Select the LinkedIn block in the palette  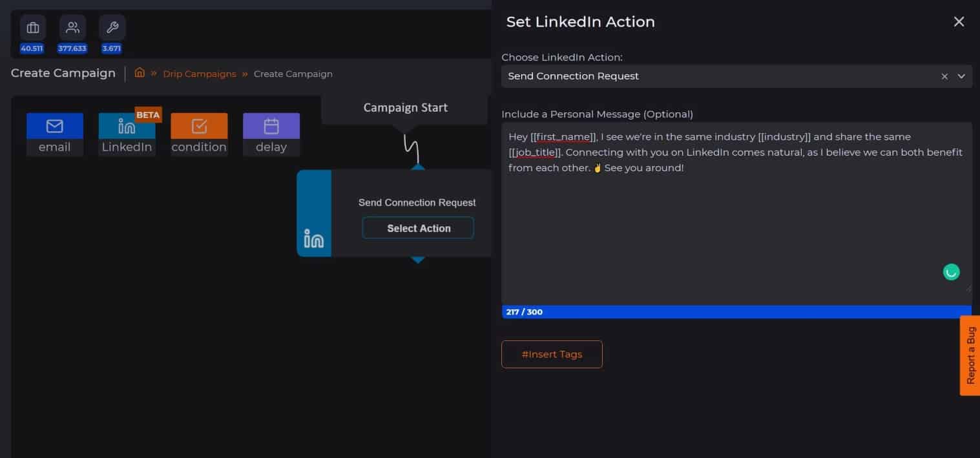[x=127, y=126]
